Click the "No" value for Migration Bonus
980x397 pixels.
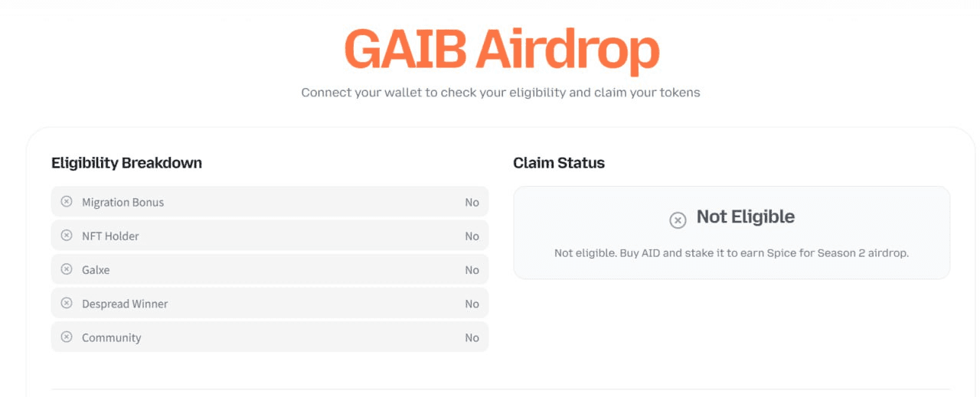click(x=472, y=203)
